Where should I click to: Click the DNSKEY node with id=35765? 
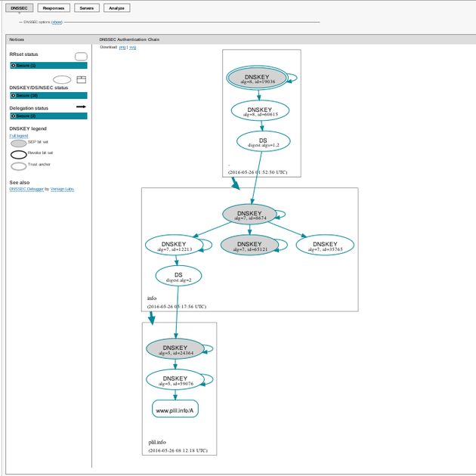click(x=325, y=246)
